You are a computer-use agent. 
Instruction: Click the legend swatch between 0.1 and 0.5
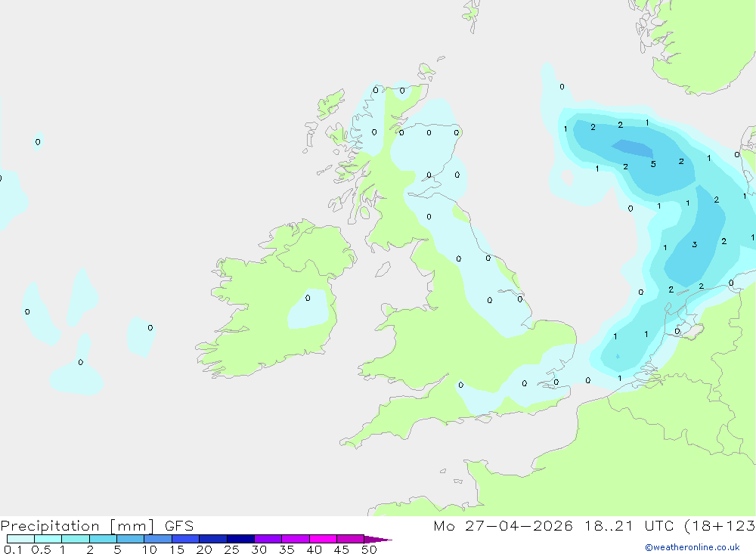[x=20, y=539]
